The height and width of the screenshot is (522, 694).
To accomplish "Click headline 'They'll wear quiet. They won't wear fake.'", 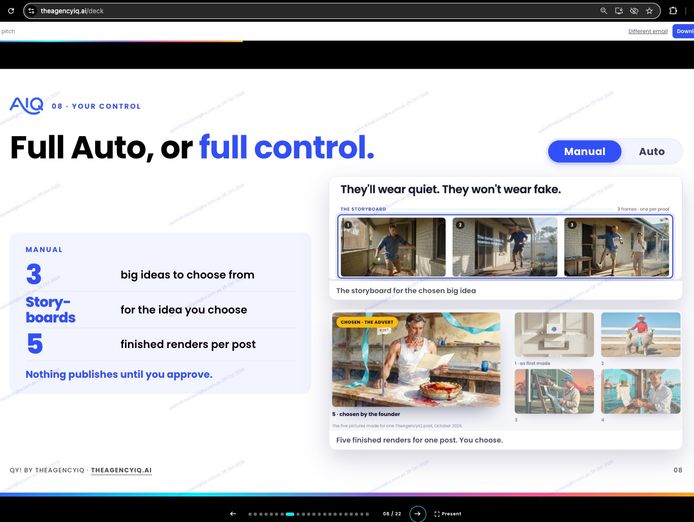I will (451, 189).
